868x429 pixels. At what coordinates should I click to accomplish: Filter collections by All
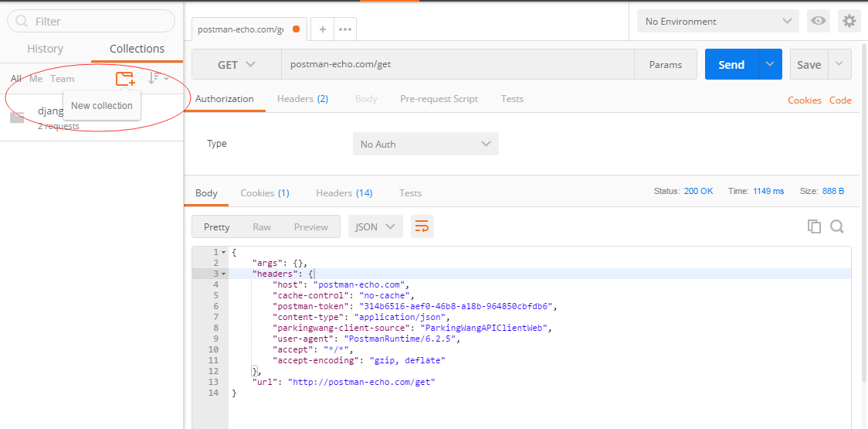16,79
